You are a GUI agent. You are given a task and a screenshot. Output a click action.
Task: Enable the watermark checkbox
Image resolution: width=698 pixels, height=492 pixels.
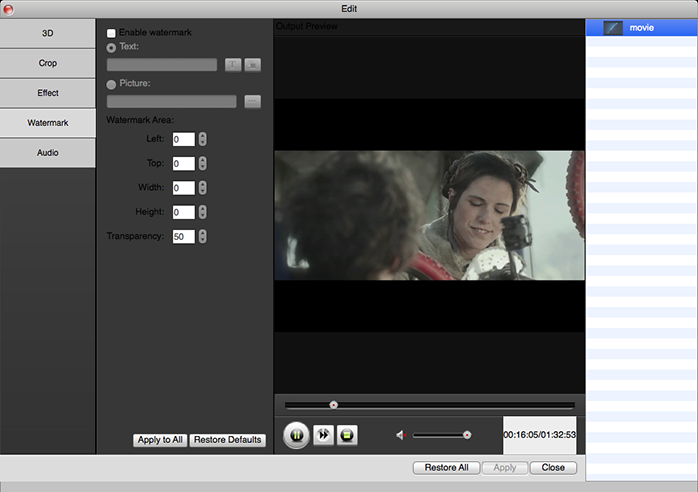click(111, 33)
